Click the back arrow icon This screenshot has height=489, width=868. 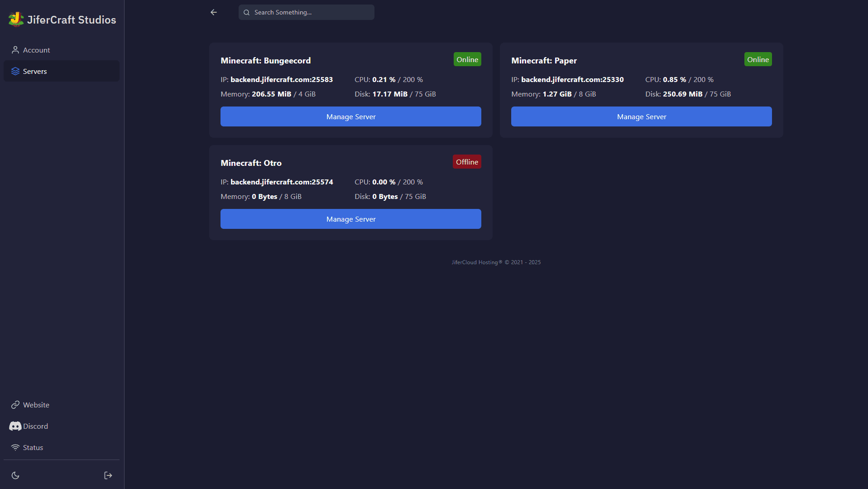point(214,12)
